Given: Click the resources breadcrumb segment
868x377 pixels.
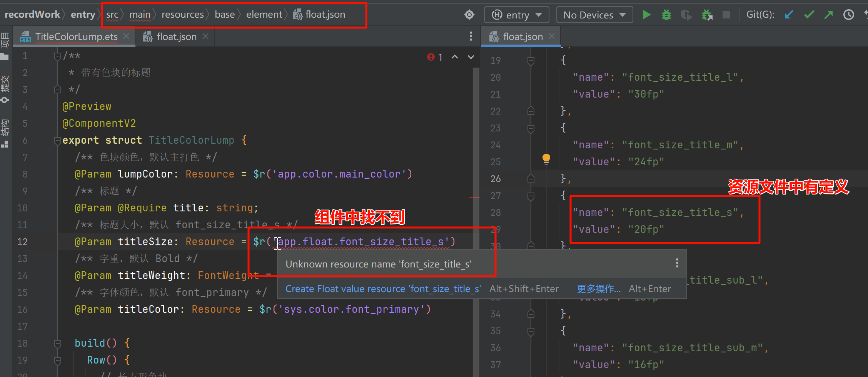Looking at the screenshot, I should click(x=182, y=15).
